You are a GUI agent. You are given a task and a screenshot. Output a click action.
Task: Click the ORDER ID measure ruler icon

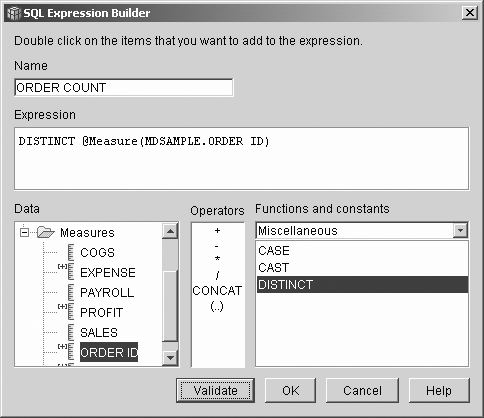71,352
